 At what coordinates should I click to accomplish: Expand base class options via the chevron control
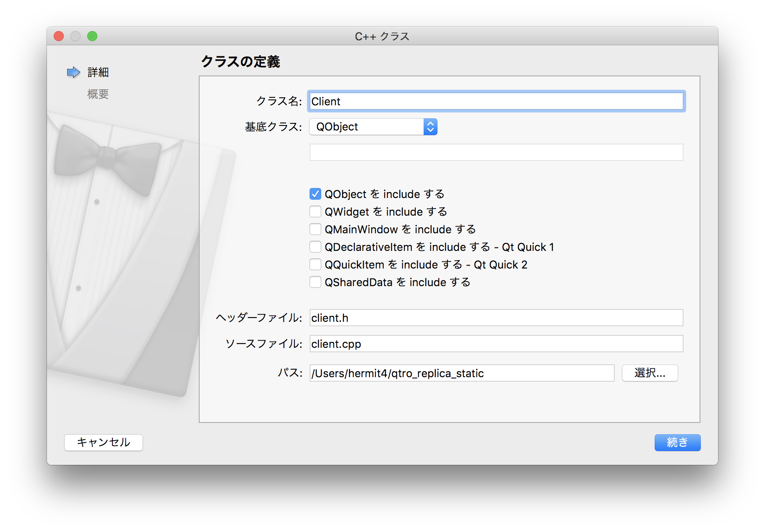tap(430, 127)
